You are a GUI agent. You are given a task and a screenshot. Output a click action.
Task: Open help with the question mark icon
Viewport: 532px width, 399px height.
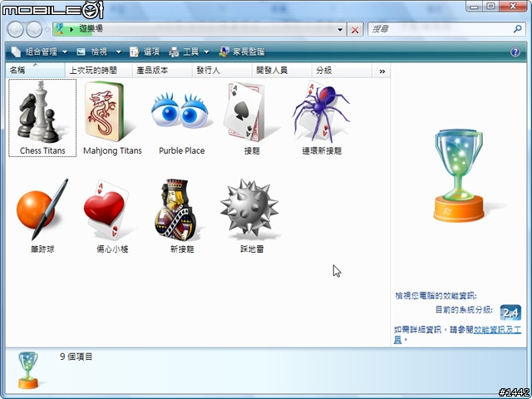[515, 52]
